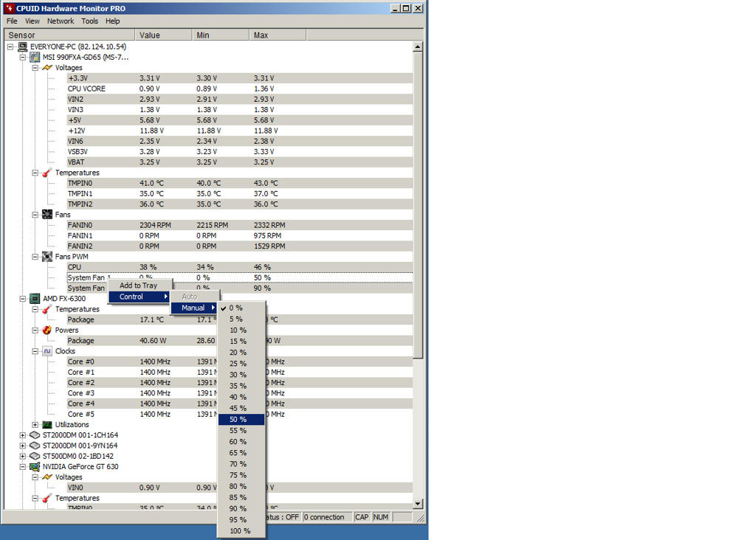Select the TMPIN0 temperature row
The height and width of the screenshot is (540, 756).
[240, 184]
